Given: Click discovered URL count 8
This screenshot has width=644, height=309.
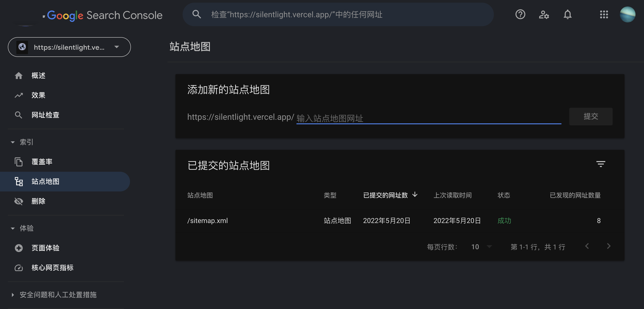Looking at the screenshot, I should pos(599,221).
